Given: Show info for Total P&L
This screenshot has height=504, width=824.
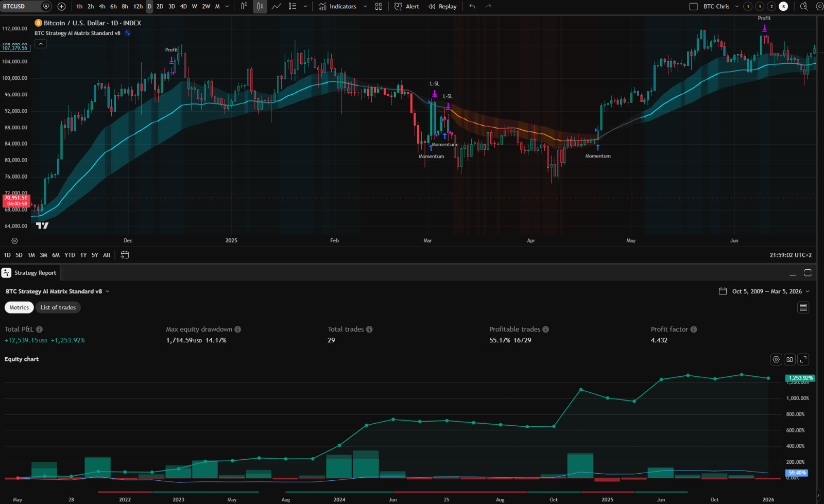Looking at the screenshot, I should [x=40, y=329].
